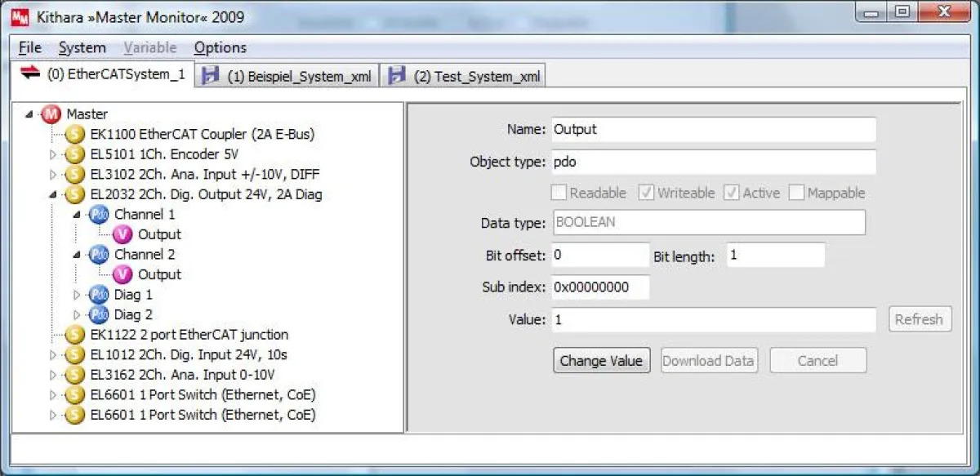This screenshot has width=980, height=476.
Task: Click the second EL6601 Port Switch icon
Action: tap(75, 415)
